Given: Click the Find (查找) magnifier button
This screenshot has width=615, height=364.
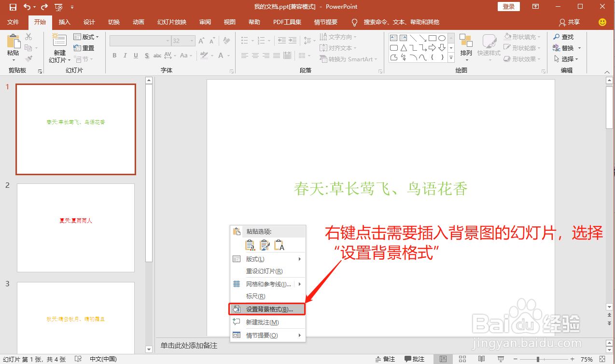Looking at the screenshot, I should click(564, 37).
